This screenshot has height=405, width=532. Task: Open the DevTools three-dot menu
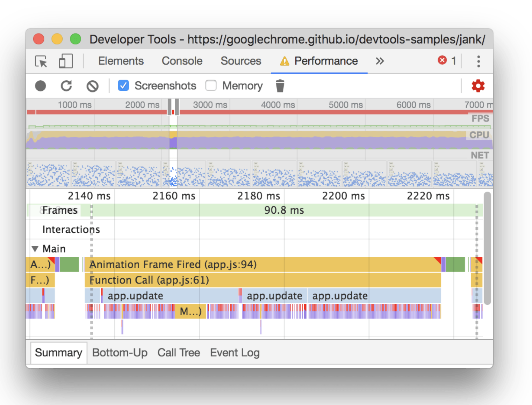point(479,61)
